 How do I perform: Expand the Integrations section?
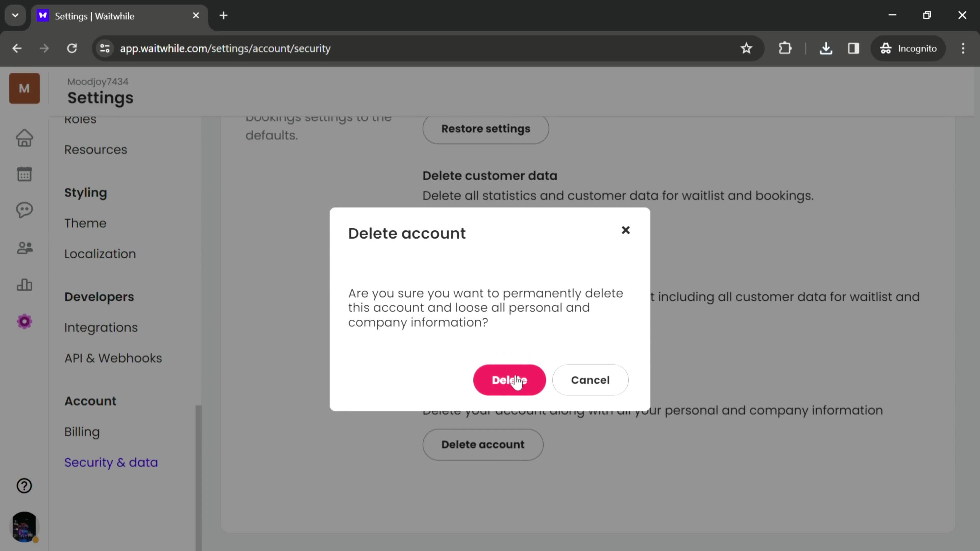[101, 328]
